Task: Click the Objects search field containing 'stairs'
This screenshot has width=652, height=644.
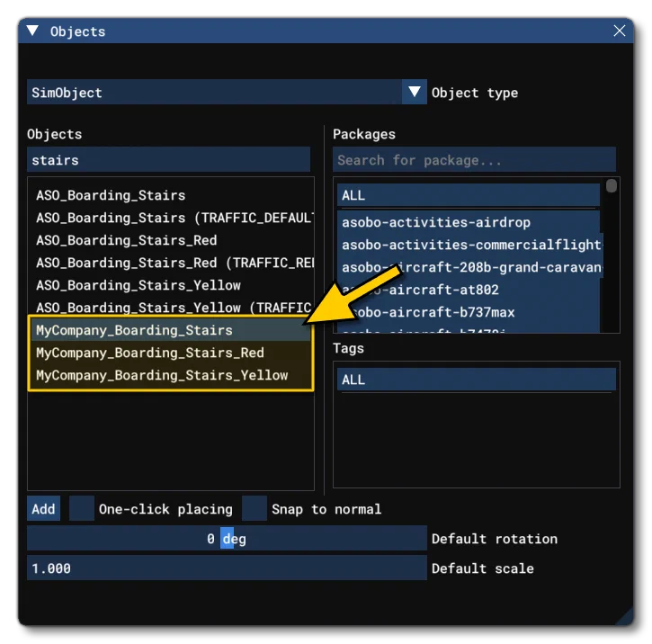Action: coord(168,159)
